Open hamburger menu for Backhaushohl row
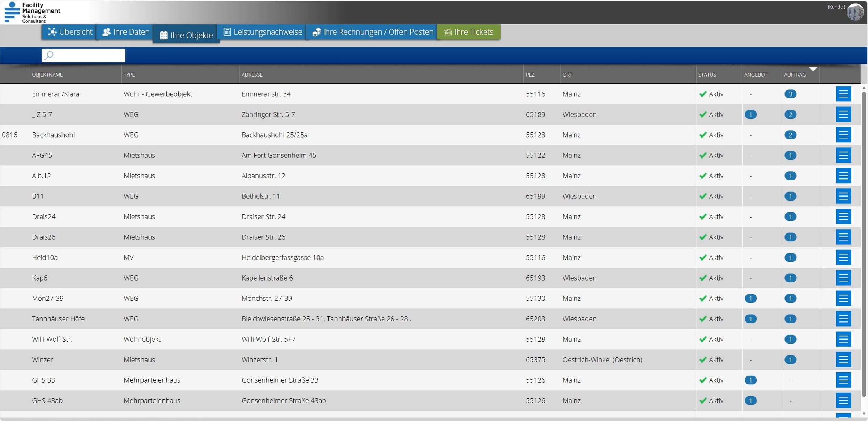Viewport: 868px width, 421px height. (x=843, y=135)
